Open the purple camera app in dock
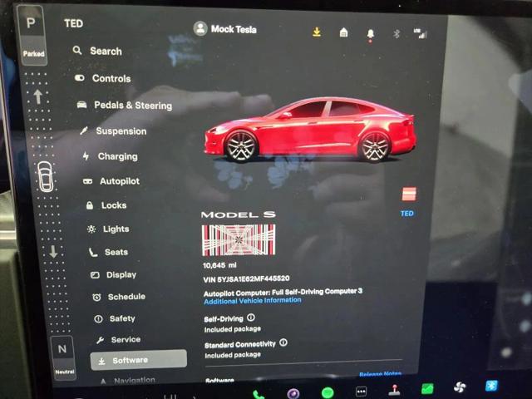The height and width of the screenshot is (399, 532). [293, 393]
